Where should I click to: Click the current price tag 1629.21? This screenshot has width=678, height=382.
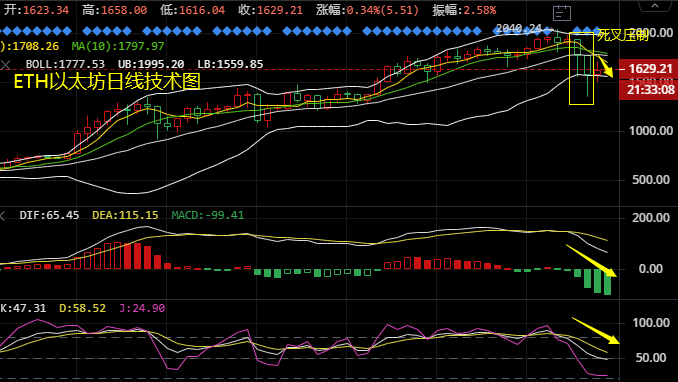(x=649, y=69)
